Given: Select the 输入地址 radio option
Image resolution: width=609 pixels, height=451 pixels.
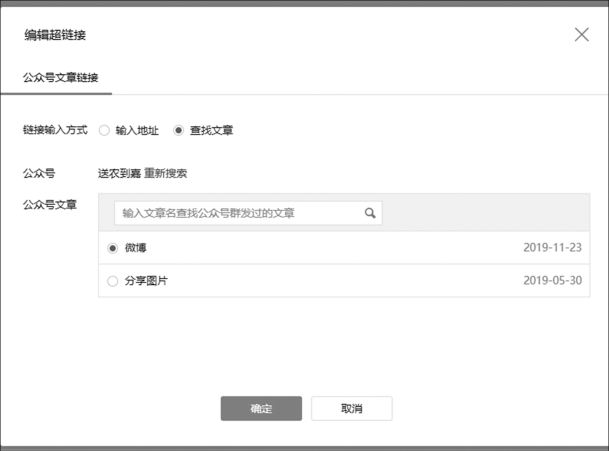Looking at the screenshot, I should (104, 131).
